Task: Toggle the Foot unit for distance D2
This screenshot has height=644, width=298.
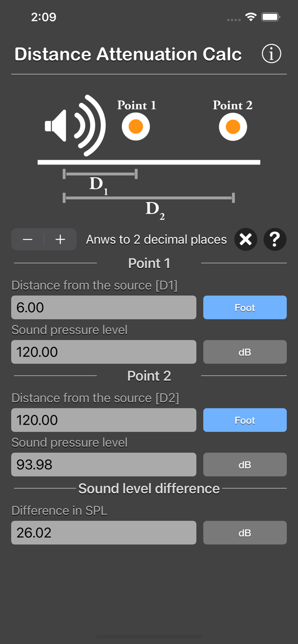Action: pos(245,420)
